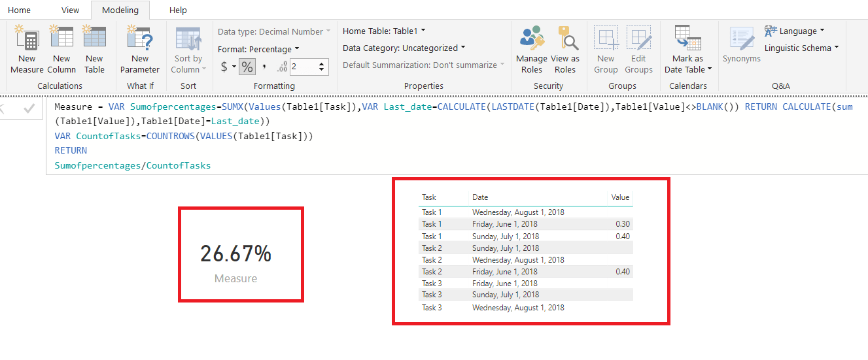Commit formula with the checkmark
The width and height of the screenshot is (868, 360).
pos(29,109)
